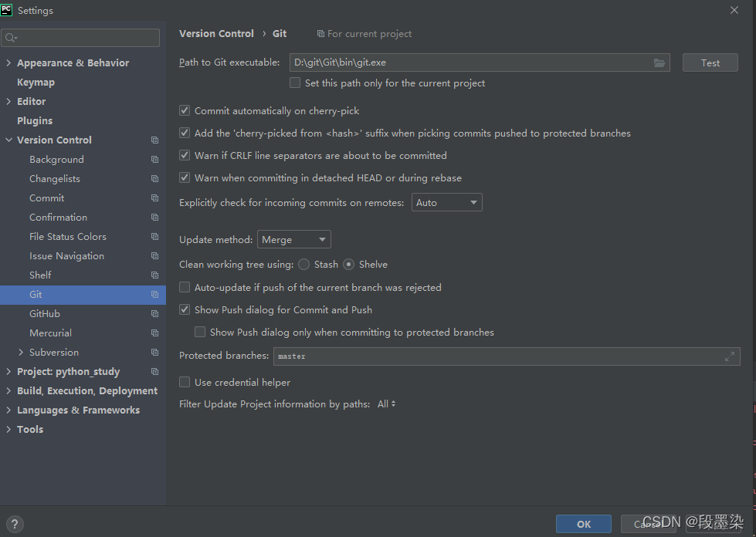Click the project-level icon next to Subversion

click(x=154, y=352)
